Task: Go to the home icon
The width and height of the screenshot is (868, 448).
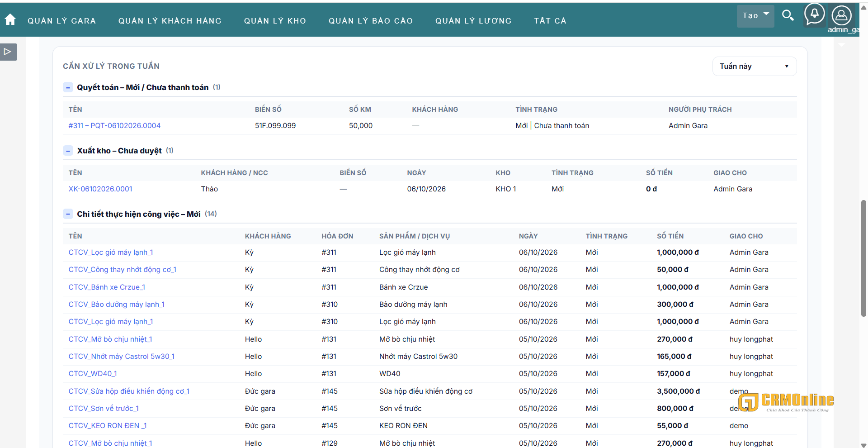Action: point(10,19)
